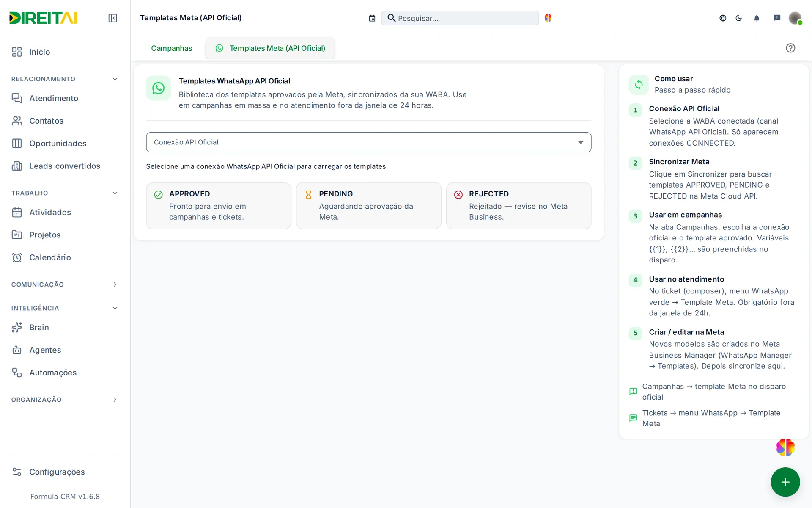Open Configurações at sidebar bottom

tap(65, 472)
